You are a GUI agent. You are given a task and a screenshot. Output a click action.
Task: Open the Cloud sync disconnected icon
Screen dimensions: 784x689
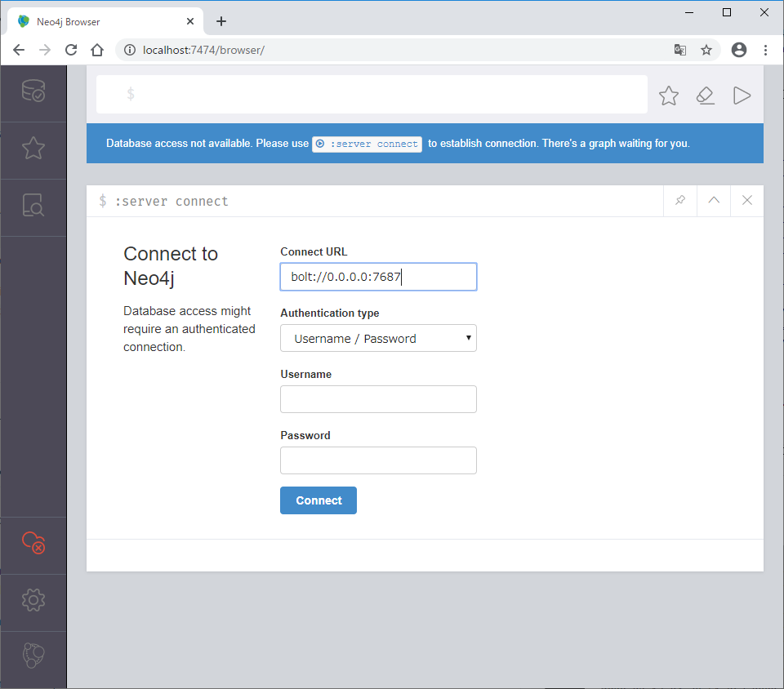click(x=33, y=543)
